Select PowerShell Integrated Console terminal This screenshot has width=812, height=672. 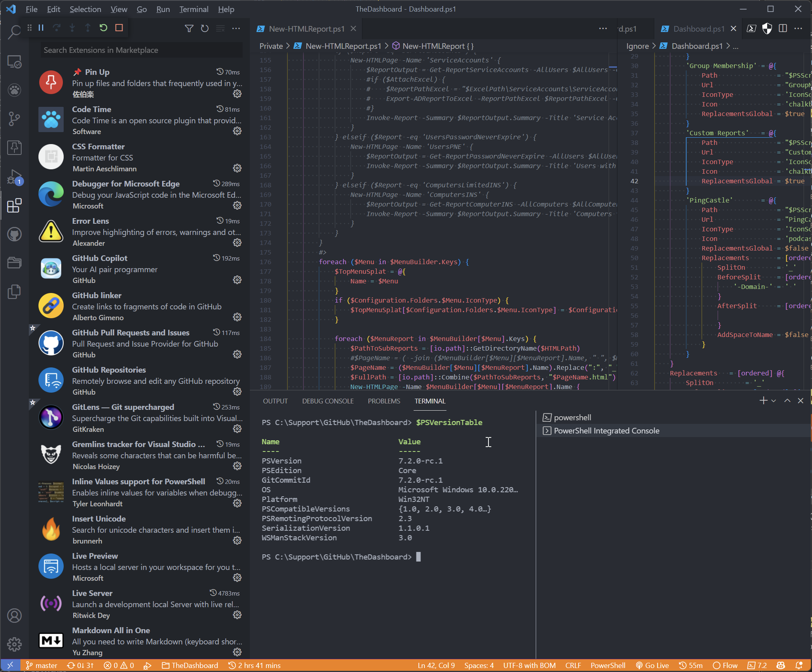(x=673, y=431)
